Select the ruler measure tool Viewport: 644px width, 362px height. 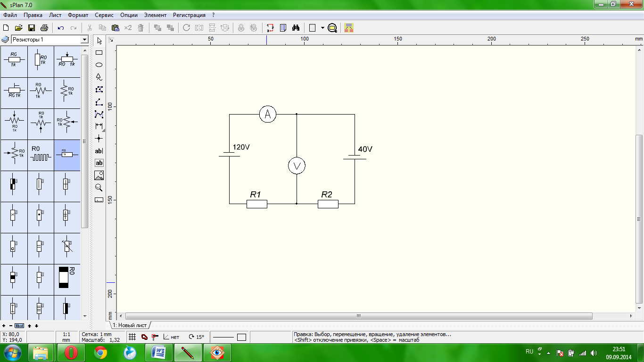[99, 200]
